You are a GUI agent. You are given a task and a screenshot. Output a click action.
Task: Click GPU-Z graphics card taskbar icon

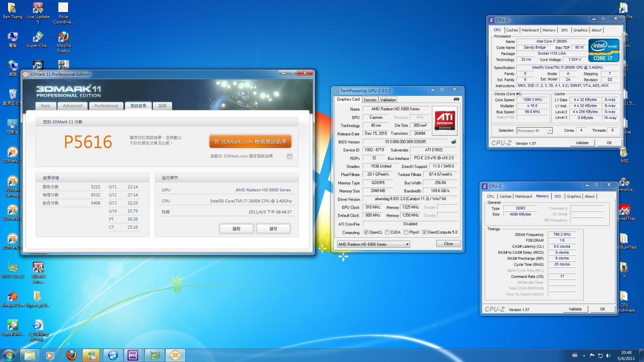click(x=154, y=355)
